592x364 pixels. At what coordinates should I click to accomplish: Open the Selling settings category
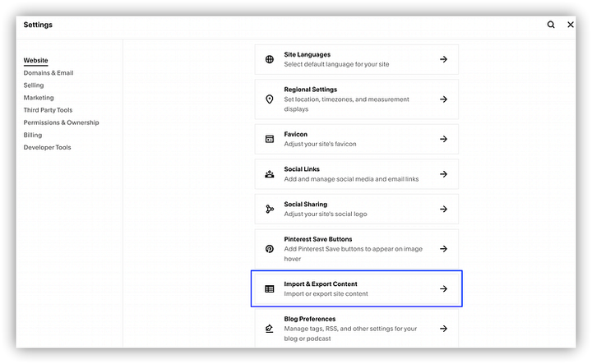point(34,85)
